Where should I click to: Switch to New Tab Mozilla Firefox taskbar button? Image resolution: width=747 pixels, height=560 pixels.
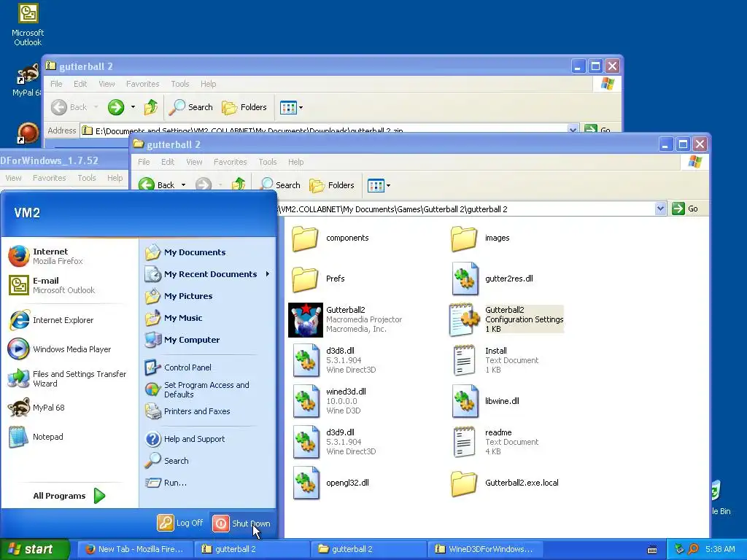(135, 549)
